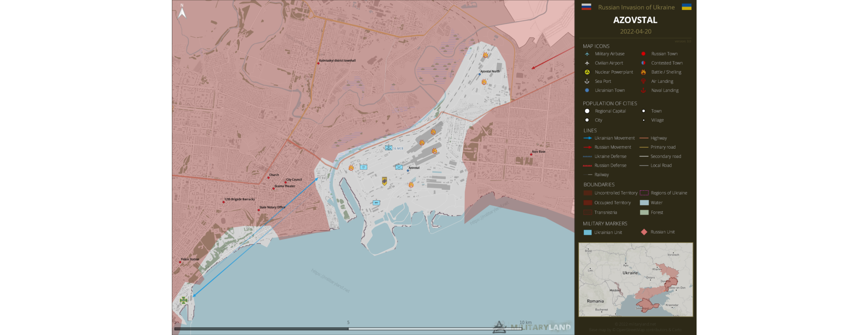Click the MILITARY MARKERS heading

click(605, 224)
